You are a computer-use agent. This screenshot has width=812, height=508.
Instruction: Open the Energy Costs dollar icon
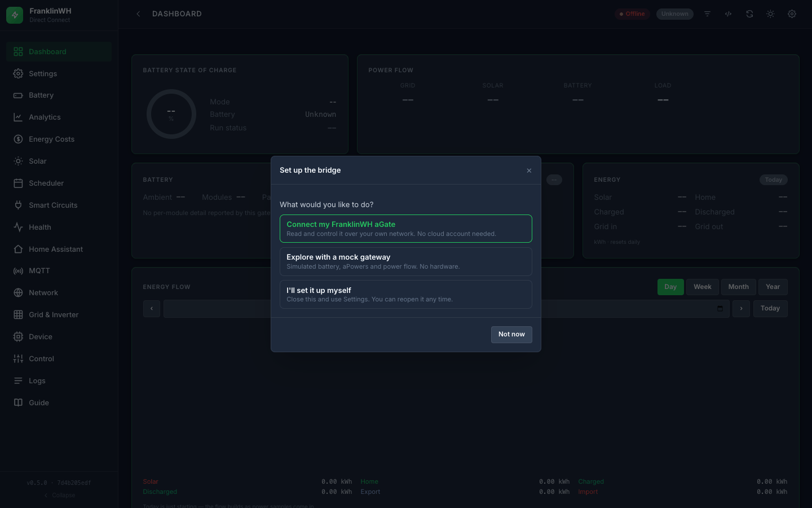coord(18,139)
